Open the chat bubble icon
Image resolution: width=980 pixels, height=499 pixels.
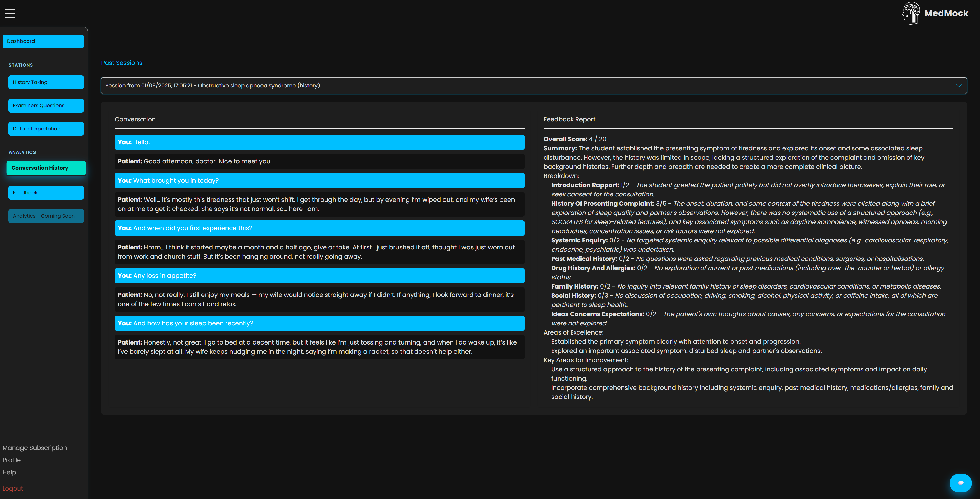click(960, 483)
